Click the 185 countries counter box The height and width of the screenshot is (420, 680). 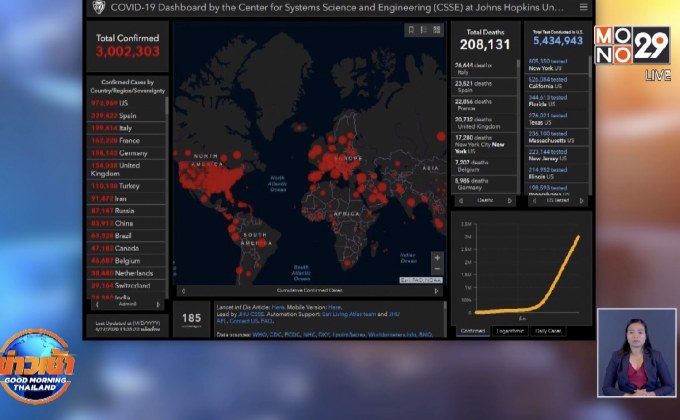(x=191, y=319)
